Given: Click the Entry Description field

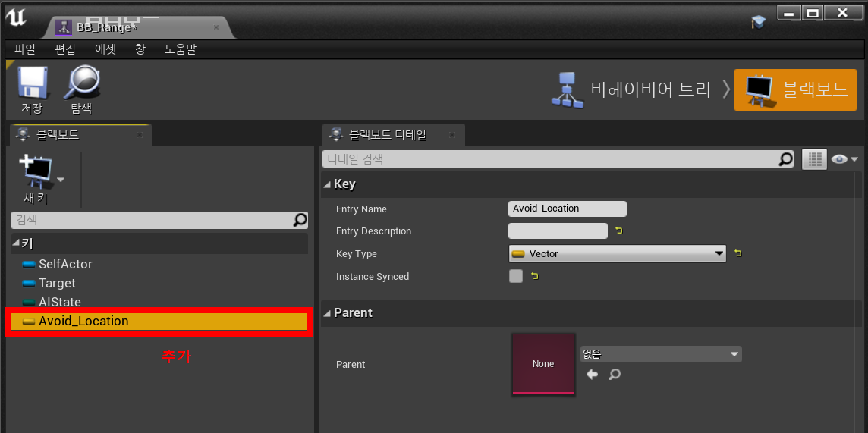Looking at the screenshot, I should coord(558,231).
